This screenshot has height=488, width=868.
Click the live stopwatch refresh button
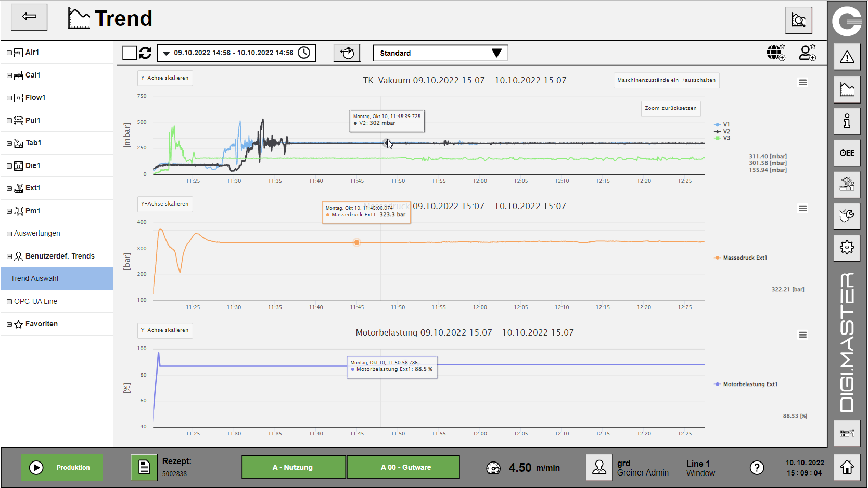pyautogui.click(x=347, y=53)
